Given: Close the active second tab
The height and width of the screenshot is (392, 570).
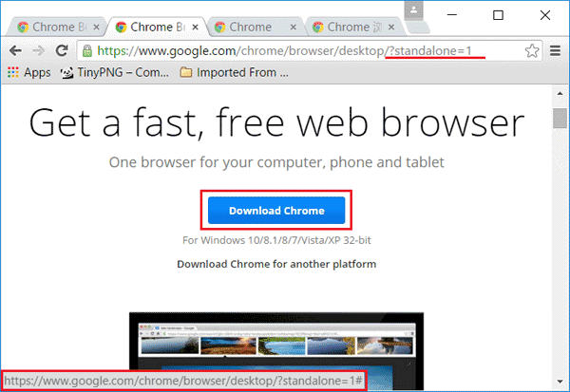Looking at the screenshot, I should [195, 28].
